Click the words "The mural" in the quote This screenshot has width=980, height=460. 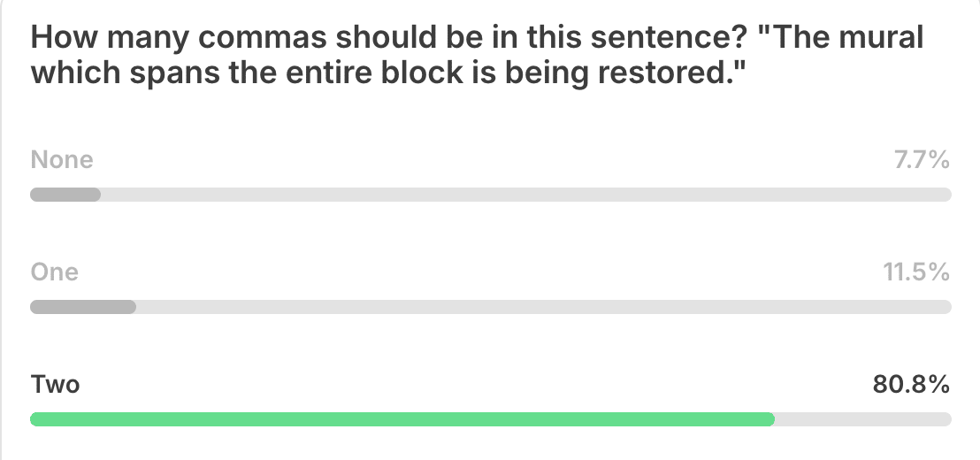846,38
